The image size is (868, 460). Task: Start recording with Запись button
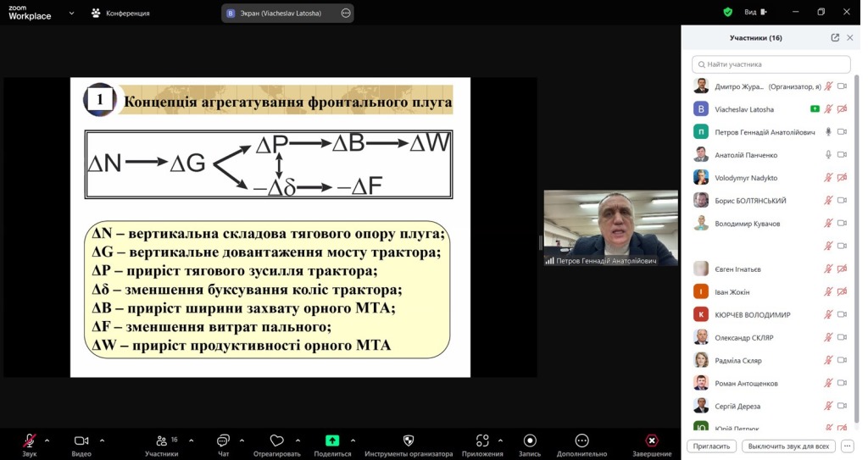530,445
